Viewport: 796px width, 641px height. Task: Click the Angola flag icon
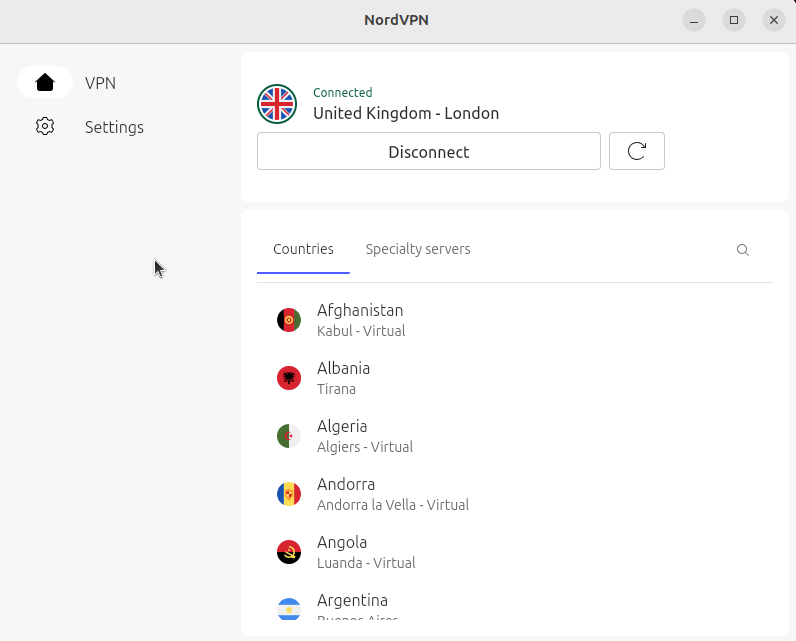[x=289, y=552]
